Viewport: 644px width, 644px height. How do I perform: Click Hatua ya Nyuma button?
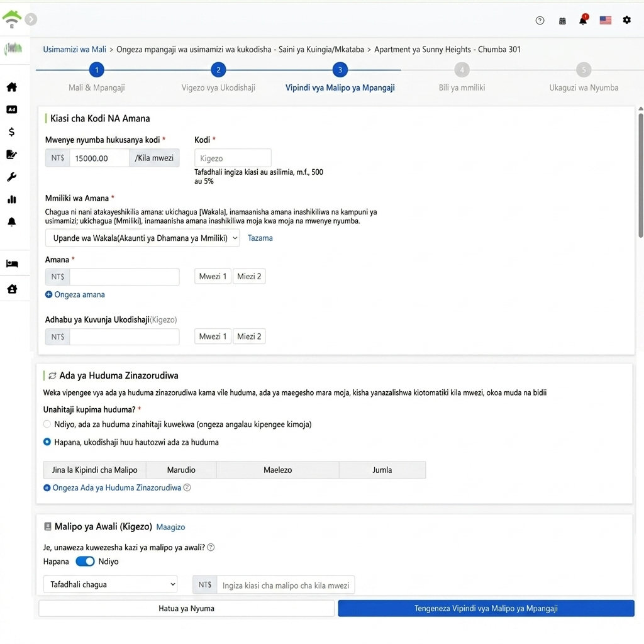[186, 608]
